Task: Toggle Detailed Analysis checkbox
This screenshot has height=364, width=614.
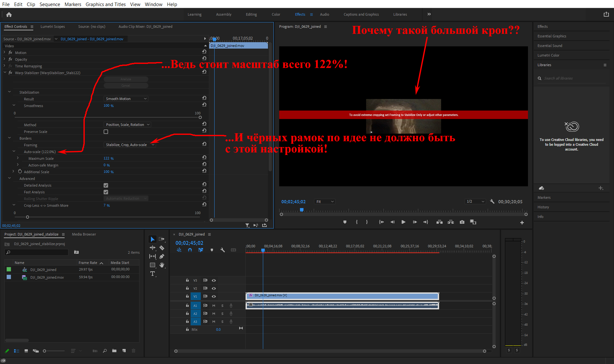Action: 106,185
